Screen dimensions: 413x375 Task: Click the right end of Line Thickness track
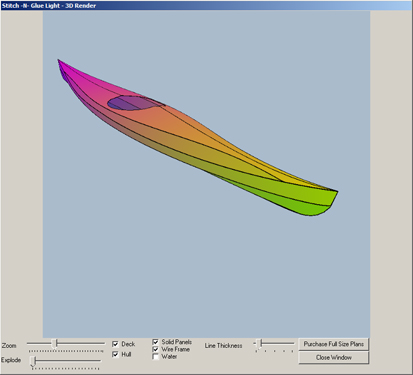coord(292,343)
